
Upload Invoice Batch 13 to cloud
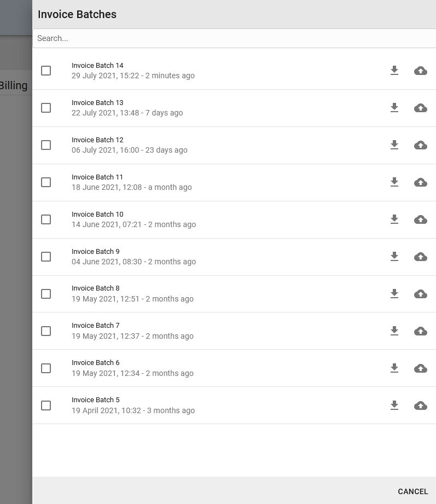[x=421, y=108]
